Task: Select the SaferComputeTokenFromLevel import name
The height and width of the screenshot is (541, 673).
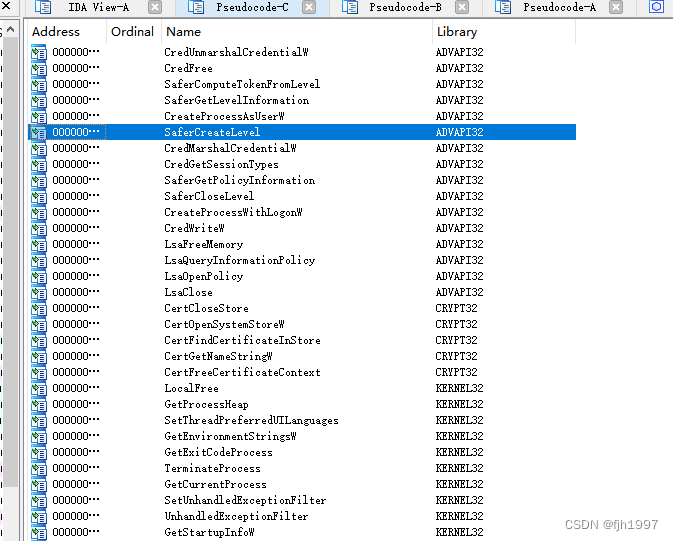Action: [x=242, y=84]
